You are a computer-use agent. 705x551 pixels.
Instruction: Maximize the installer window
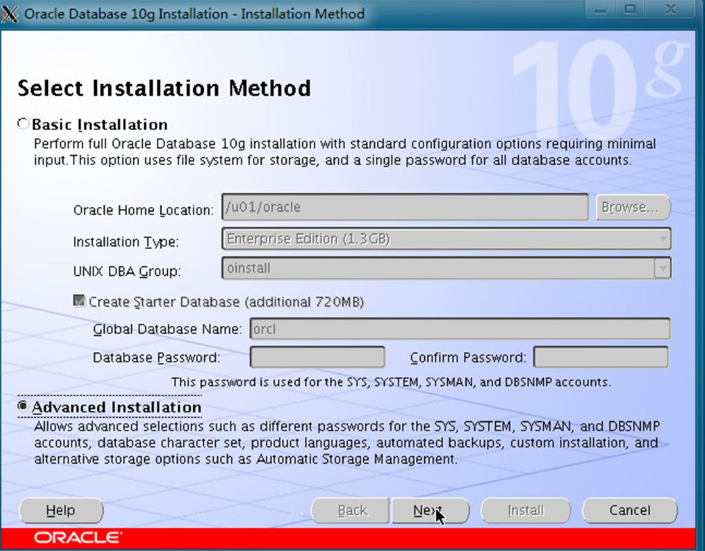pos(630,10)
